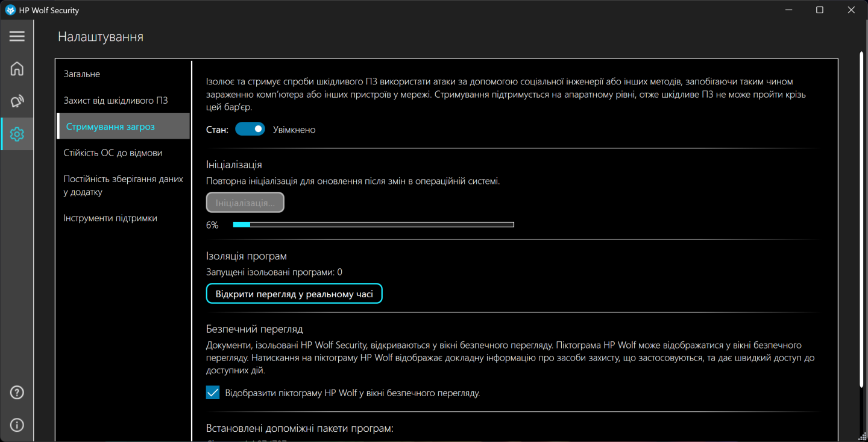Screen dimensions: 868x442
Task: Select the Settings gear icon in sidebar
Action: (x=17, y=134)
